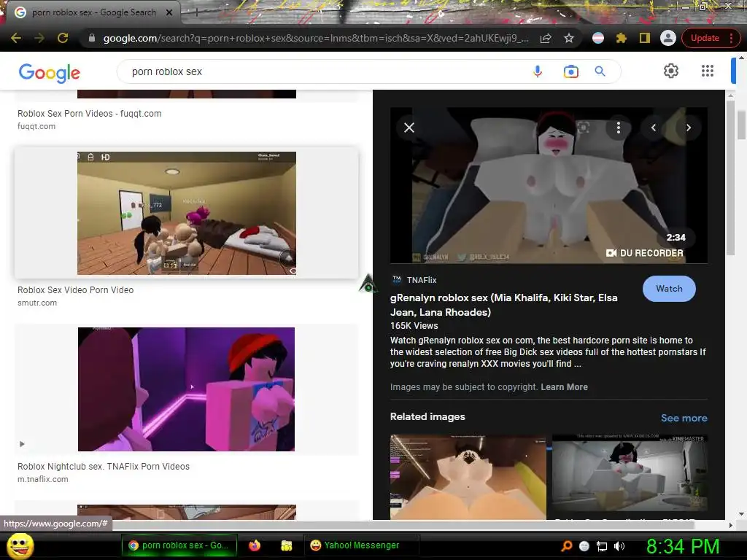Open the Chrome profile avatar
This screenshot has height=560, width=747.
668,38
